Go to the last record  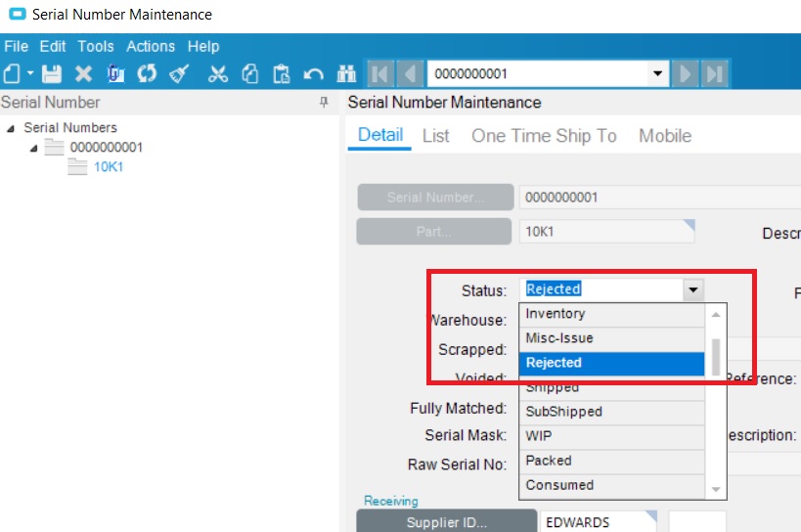tap(714, 74)
